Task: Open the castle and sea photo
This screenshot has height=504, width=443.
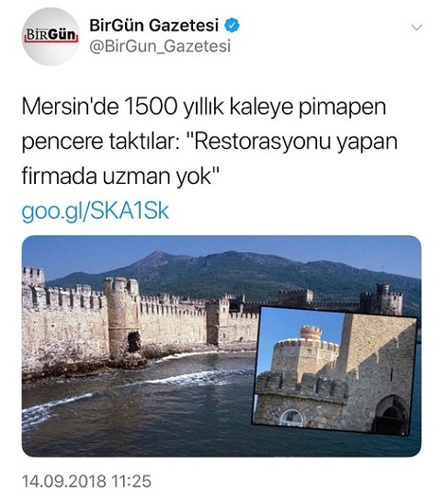Action: point(221,346)
